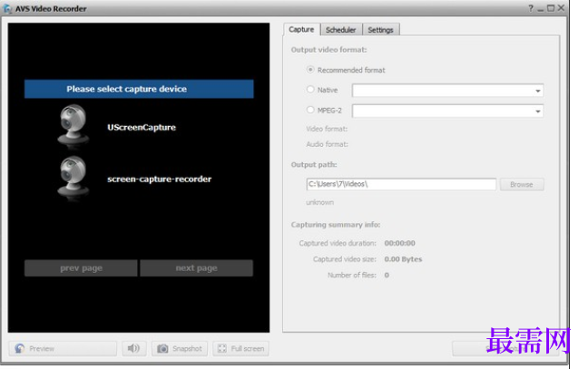Click the 00:00:00 captured duration value

[x=400, y=243]
